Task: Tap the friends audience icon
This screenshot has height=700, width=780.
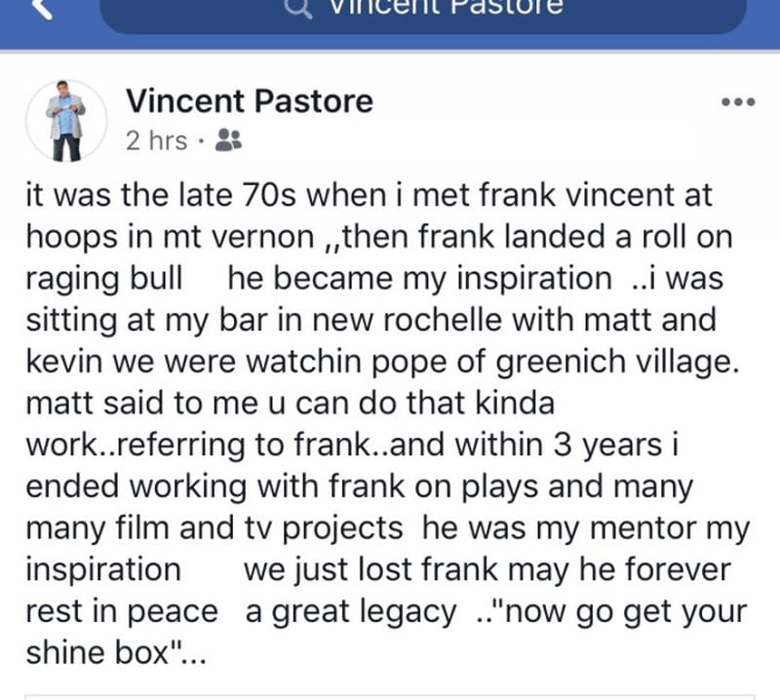Action: (228, 139)
